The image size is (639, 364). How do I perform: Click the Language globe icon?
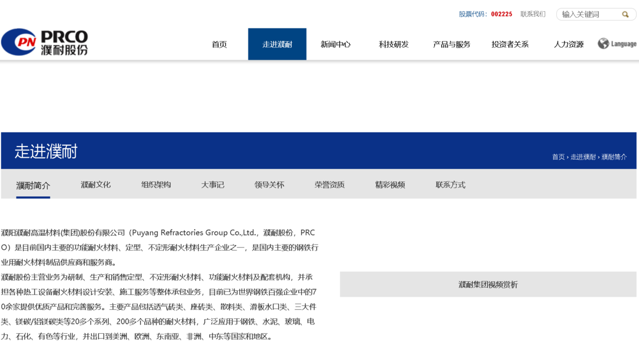pos(603,43)
